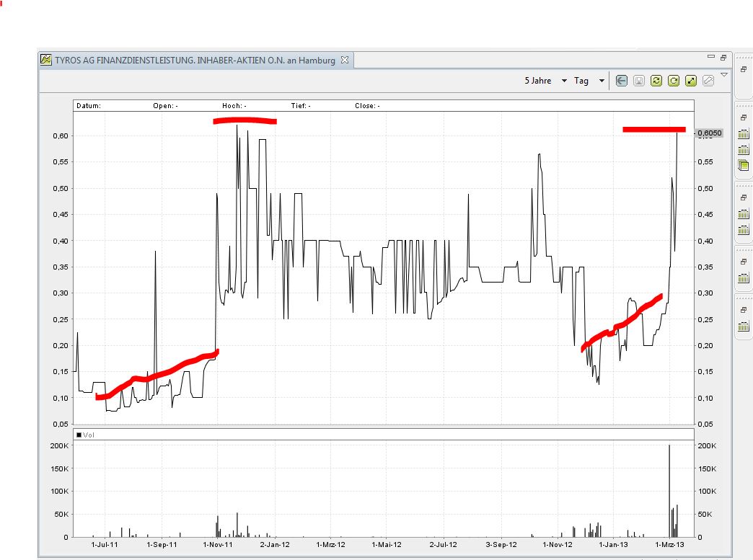
Task: Click the 0,6050 current price label
Action: 709,133
